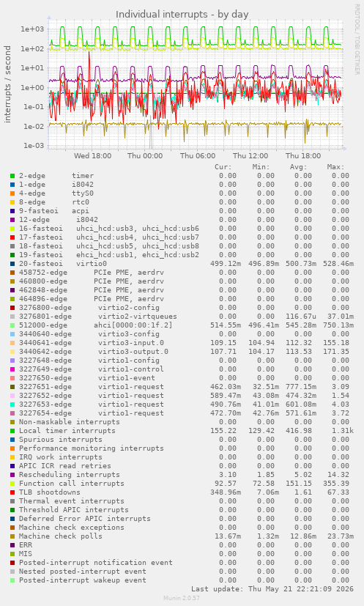This screenshot has height=606, width=364.
Task: Click the RRDTOOL / TOBI OETIKER vertical text
Action: pos(357,40)
